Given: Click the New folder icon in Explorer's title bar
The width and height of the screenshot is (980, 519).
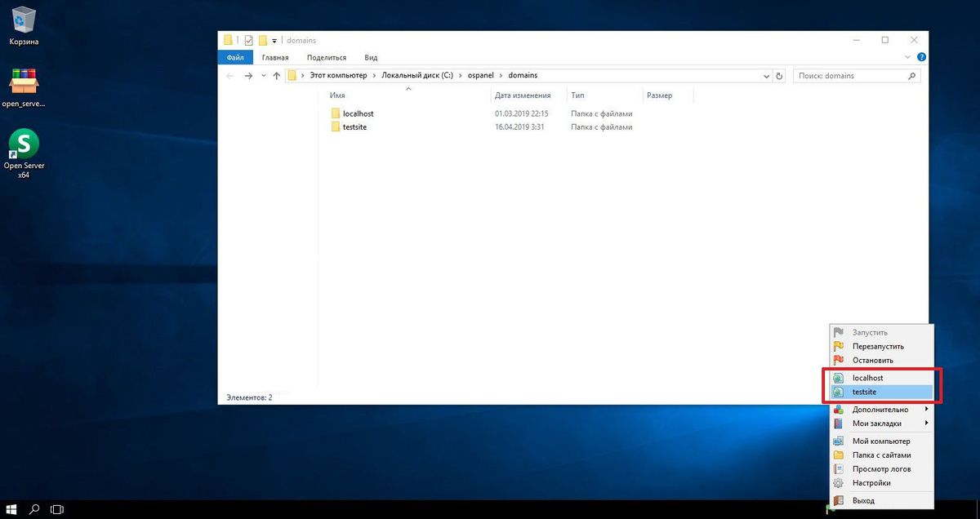Looking at the screenshot, I should (263, 40).
